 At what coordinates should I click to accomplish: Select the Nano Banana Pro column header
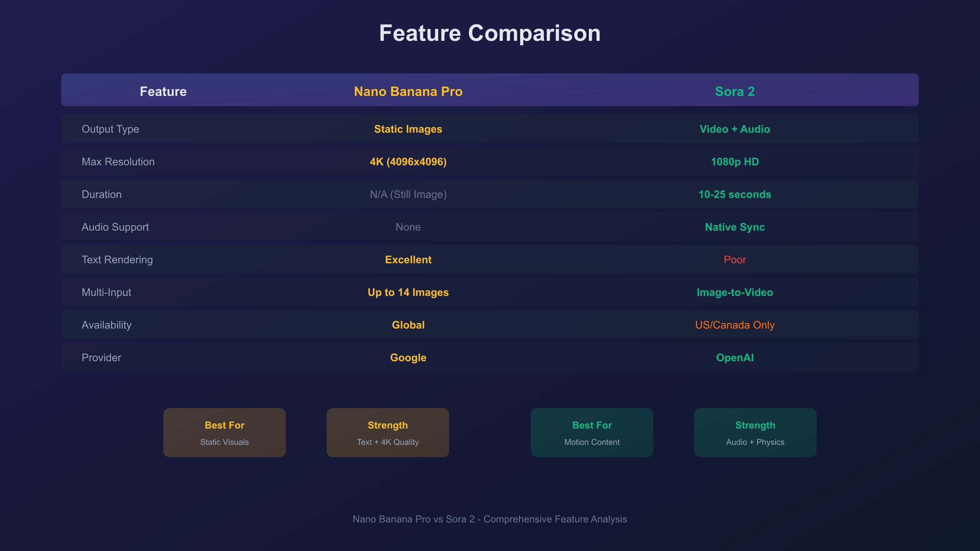point(408,91)
